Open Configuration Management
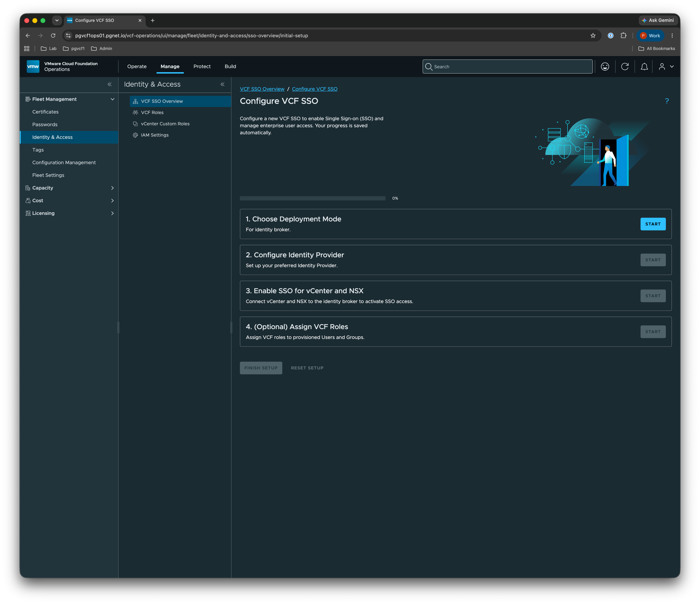Screen dimensions: 700x604 [x=69, y=163]
